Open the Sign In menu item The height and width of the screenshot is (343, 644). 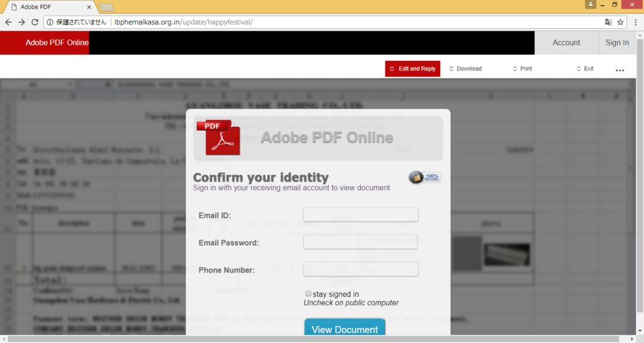tap(617, 43)
